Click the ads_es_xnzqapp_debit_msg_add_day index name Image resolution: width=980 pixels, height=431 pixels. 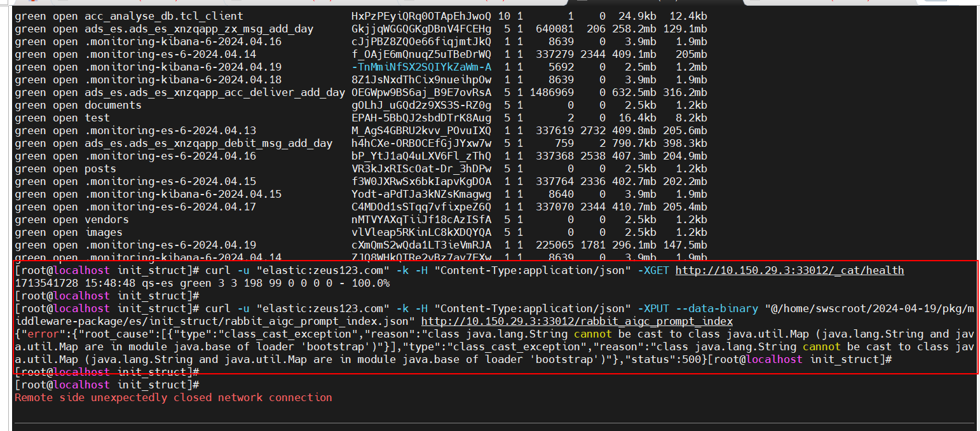(x=208, y=144)
